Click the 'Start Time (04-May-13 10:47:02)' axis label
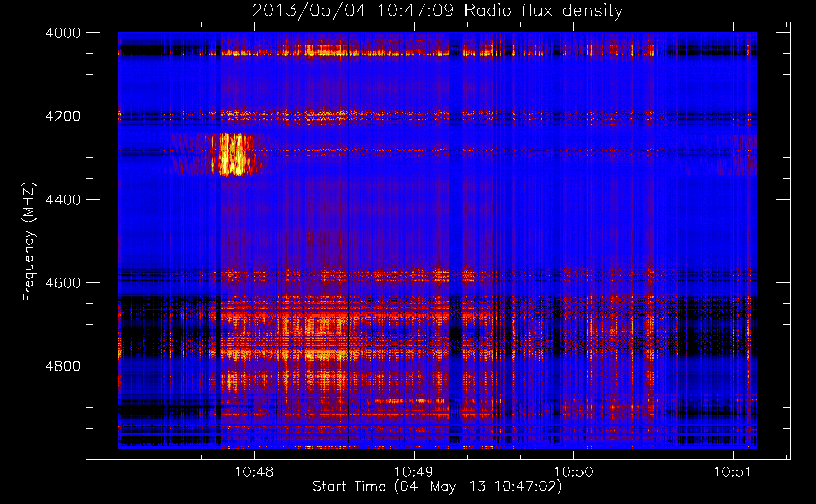The image size is (816, 504). 437,487
